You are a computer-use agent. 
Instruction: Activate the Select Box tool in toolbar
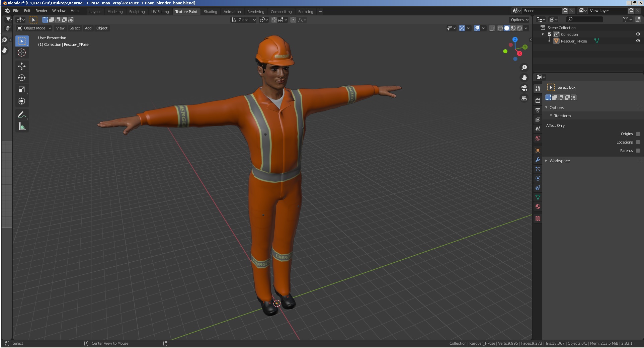(x=22, y=41)
